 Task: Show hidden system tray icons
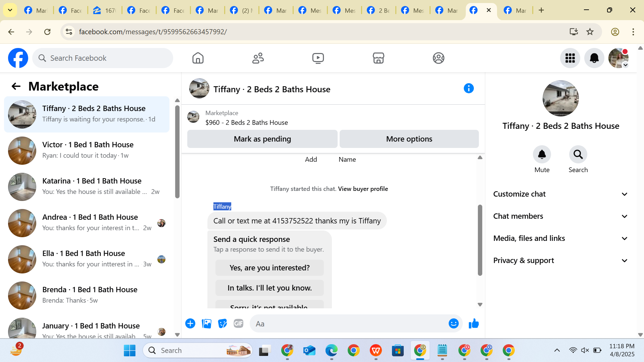coord(557,350)
